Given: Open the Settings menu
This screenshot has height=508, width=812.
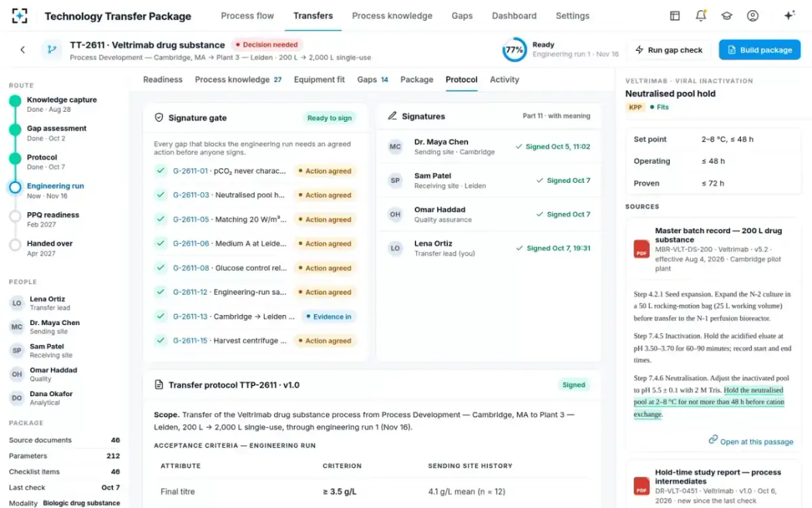Looking at the screenshot, I should (x=572, y=16).
